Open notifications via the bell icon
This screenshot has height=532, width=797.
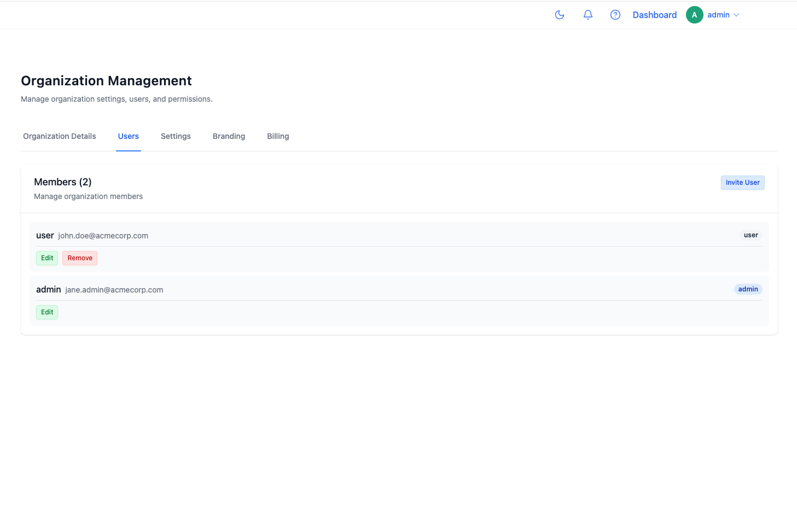588,15
